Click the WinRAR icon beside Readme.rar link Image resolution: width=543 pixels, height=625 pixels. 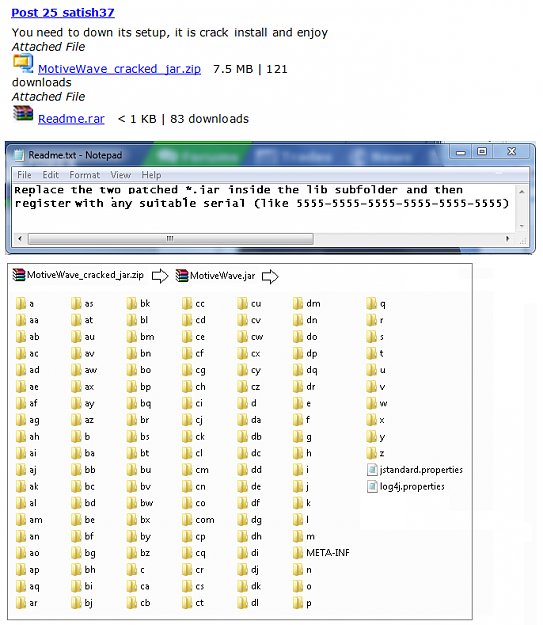coord(23,113)
